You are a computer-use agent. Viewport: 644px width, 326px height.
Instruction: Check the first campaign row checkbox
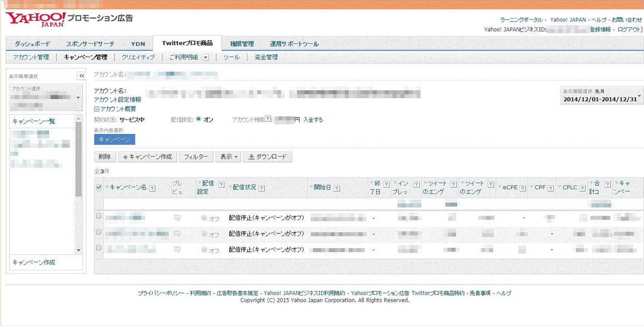98,216
